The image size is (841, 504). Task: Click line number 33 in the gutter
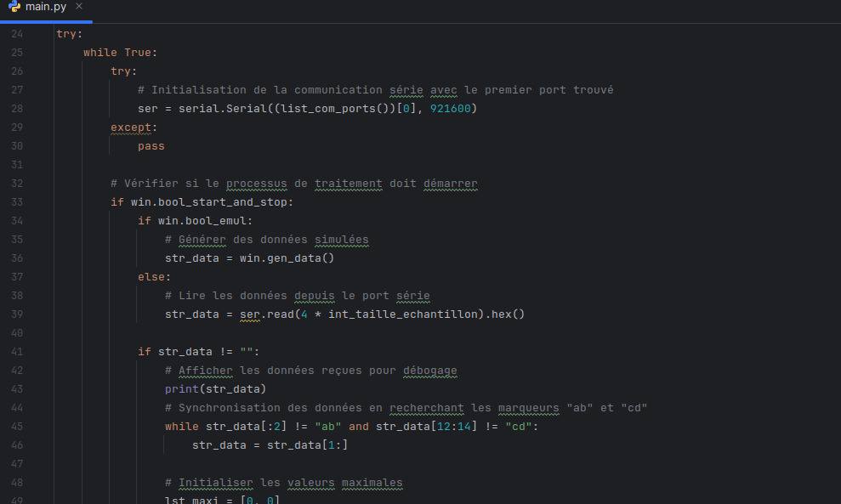pos(17,202)
